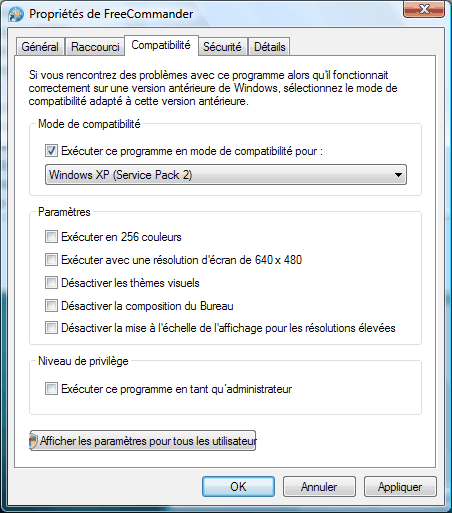The height and width of the screenshot is (513, 452).
Task: Switch to the Général tab
Action: point(40,47)
